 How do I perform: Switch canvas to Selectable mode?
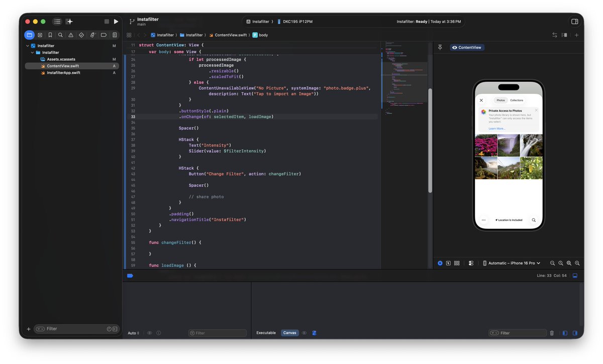(x=448, y=263)
